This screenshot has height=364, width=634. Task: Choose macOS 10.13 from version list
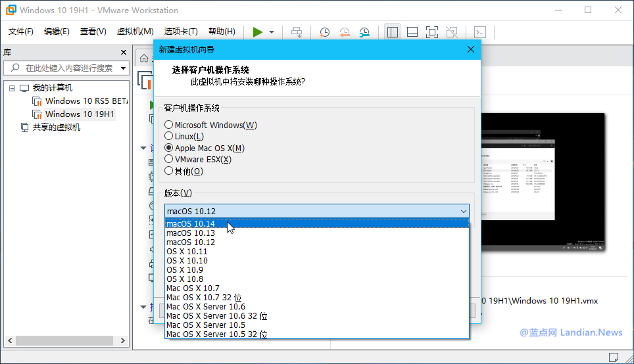(317, 233)
